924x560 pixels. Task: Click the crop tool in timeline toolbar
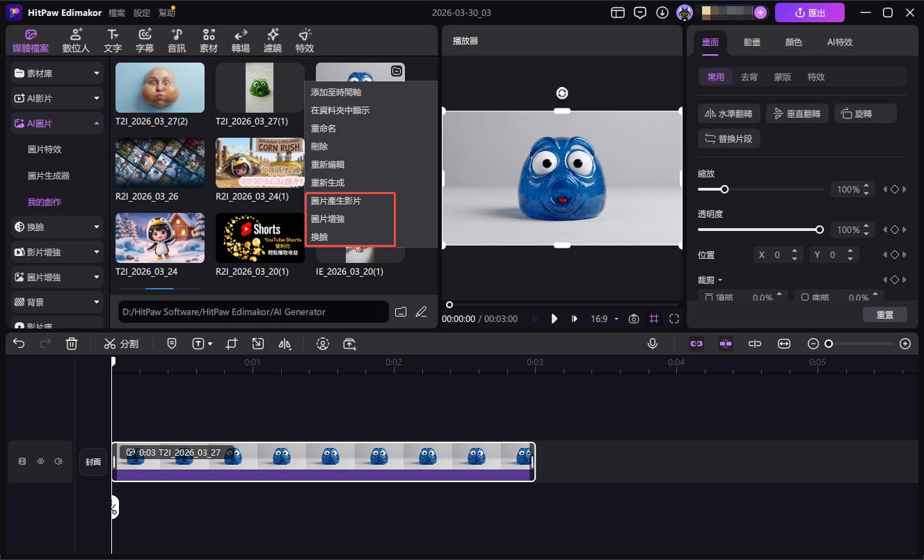pos(232,344)
